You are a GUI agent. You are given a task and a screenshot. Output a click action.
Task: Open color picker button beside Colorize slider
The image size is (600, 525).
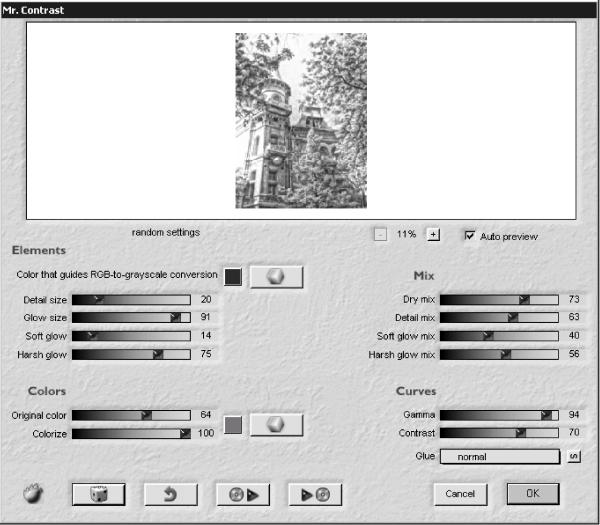click(276, 424)
